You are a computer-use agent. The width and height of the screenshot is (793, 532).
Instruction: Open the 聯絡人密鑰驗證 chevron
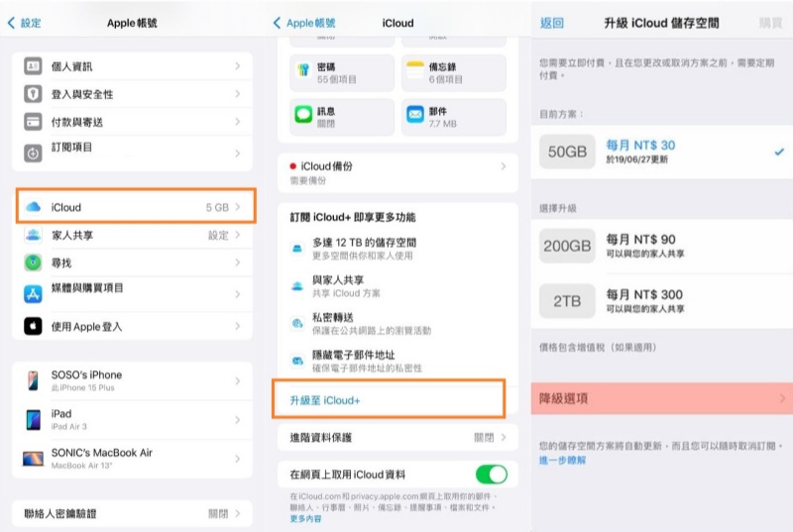(x=237, y=514)
